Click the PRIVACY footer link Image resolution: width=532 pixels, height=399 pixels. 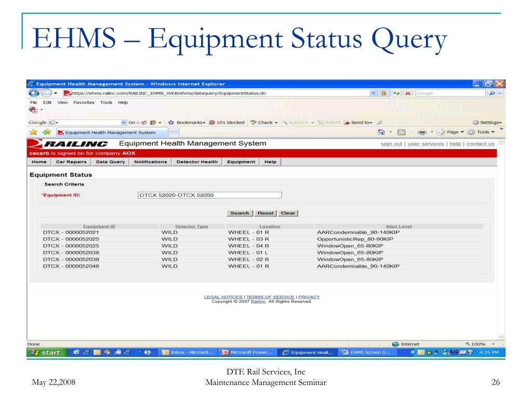[309, 297]
